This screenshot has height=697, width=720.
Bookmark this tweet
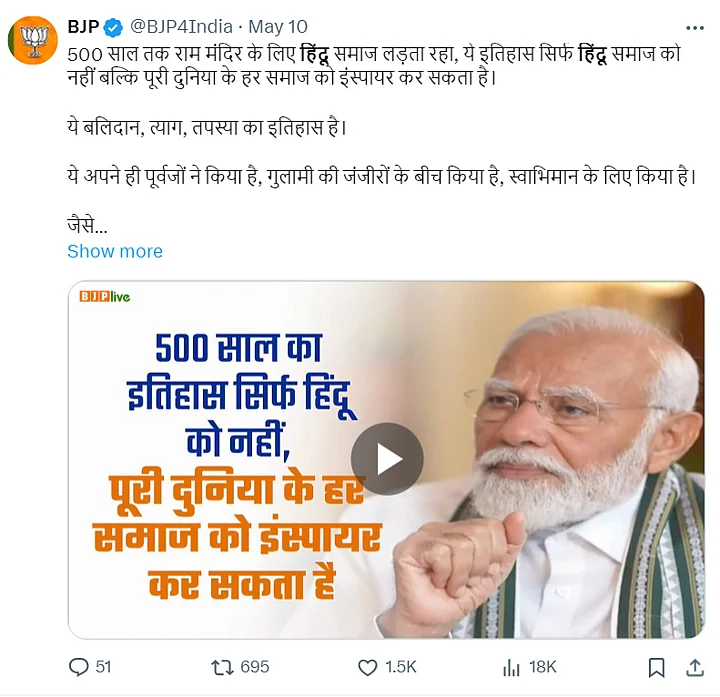click(x=656, y=667)
